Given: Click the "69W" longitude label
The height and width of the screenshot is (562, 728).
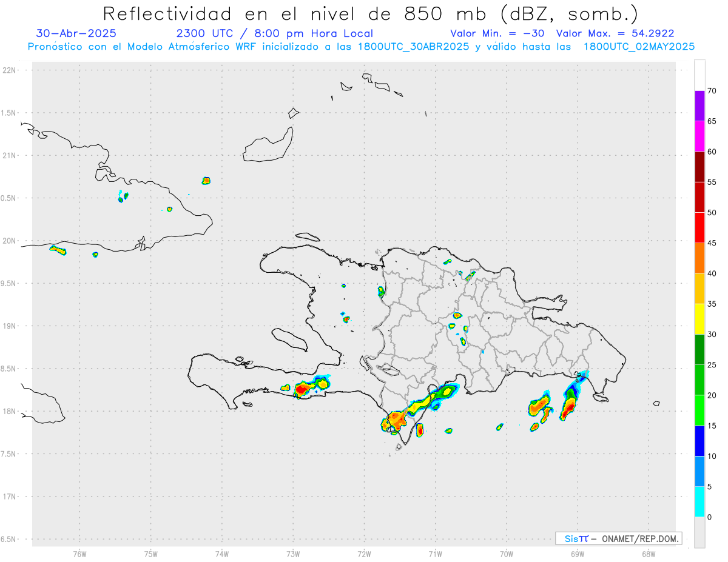Looking at the screenshot, I should (x=578, y=554).
